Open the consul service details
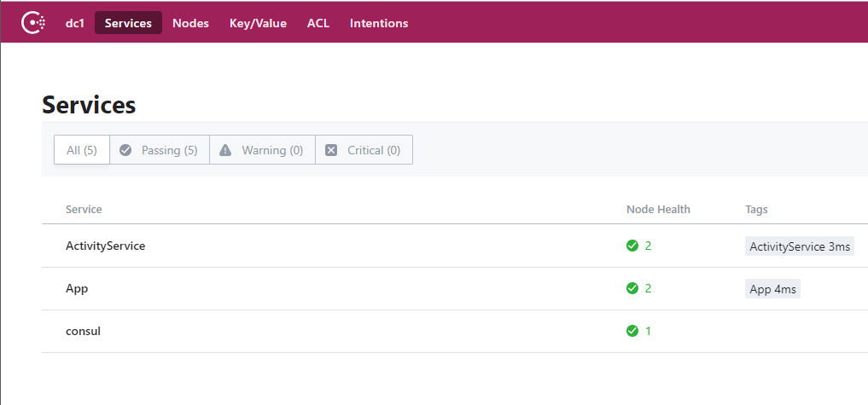This screenshot has width=868, height=405. tap(83, 331)
